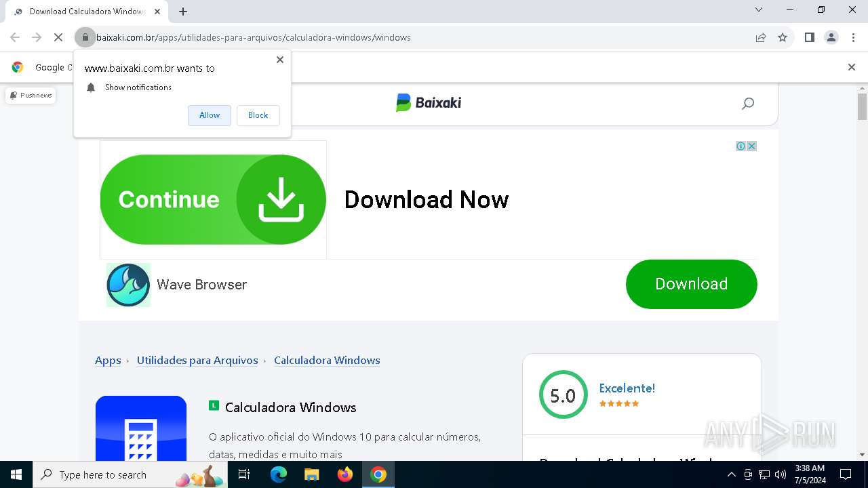Viewport: 868px width, 488px height.
Task: Open the browser side panel
Action: click(x=809, y=37)
